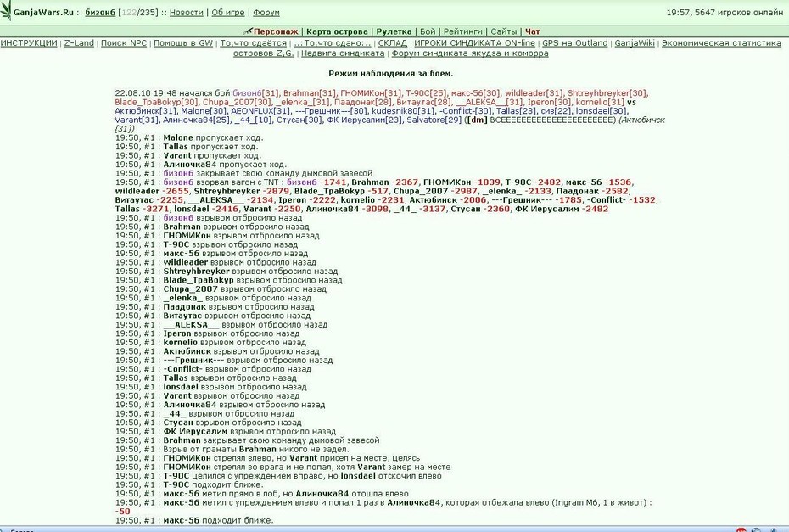Open the Чат menu item
This screenshot has height=532, width=789.
click(533, 31)
